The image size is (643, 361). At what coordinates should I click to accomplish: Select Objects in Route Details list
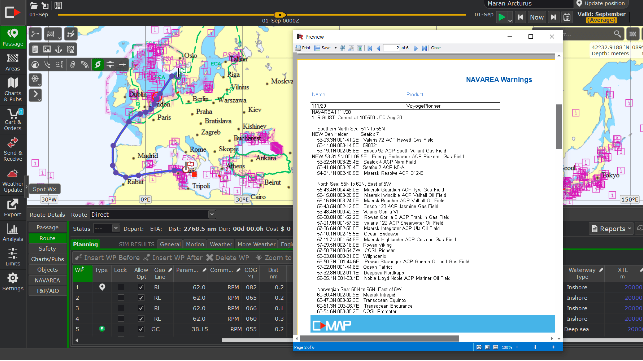pos(48,270)
